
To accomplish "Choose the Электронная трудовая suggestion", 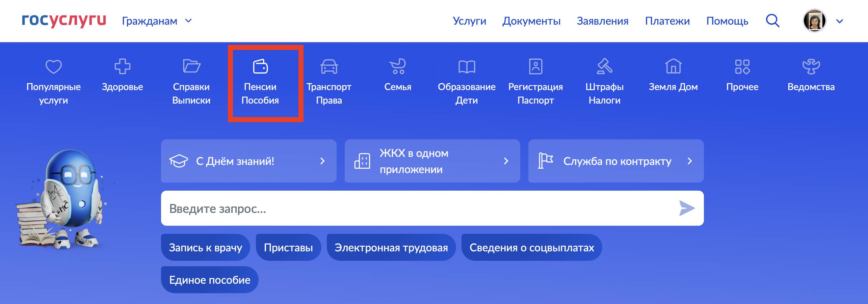I will point(391,247).
